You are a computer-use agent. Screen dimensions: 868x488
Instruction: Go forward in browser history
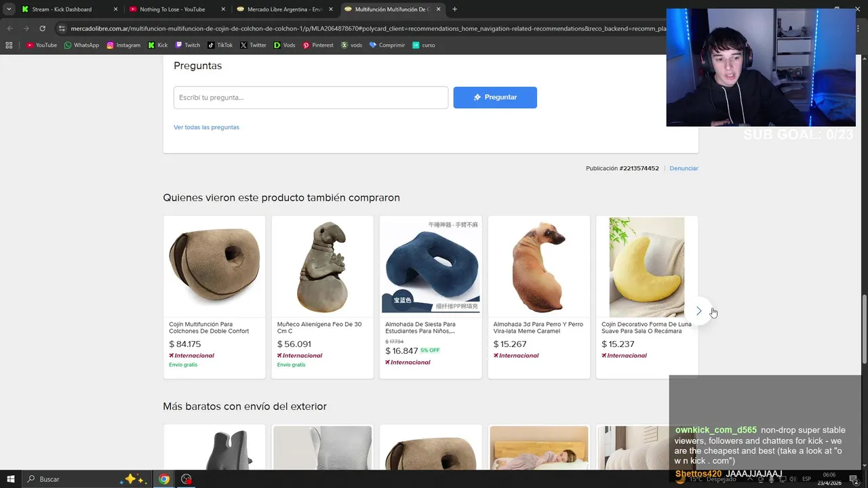click(26, 28)
